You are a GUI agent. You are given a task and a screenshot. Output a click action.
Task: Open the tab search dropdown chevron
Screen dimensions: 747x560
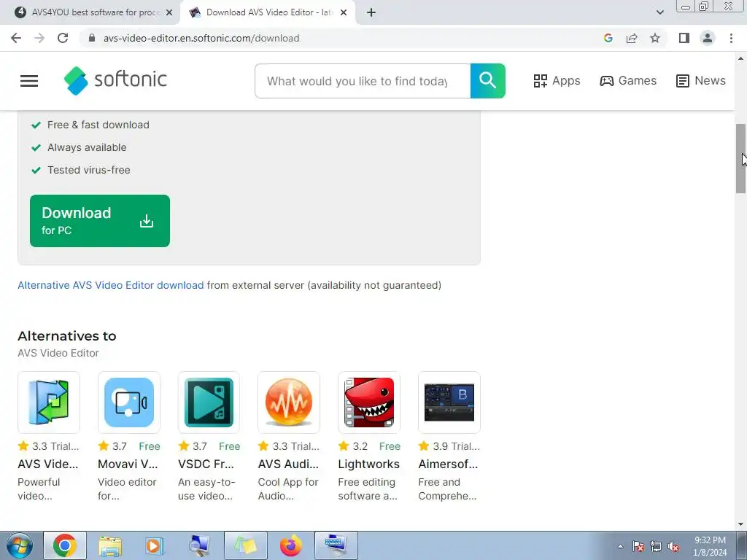659,12
